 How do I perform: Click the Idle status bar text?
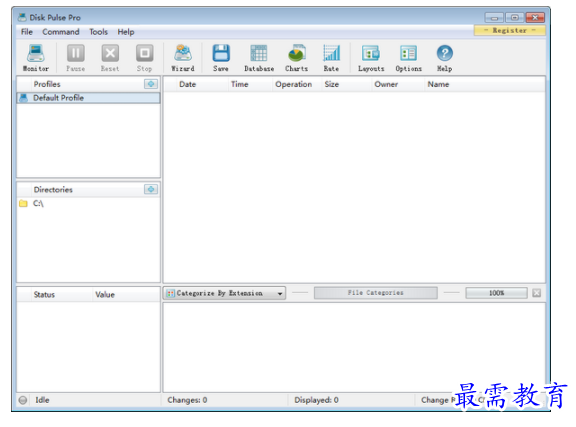pyautogui.click(x=42, y=400)
